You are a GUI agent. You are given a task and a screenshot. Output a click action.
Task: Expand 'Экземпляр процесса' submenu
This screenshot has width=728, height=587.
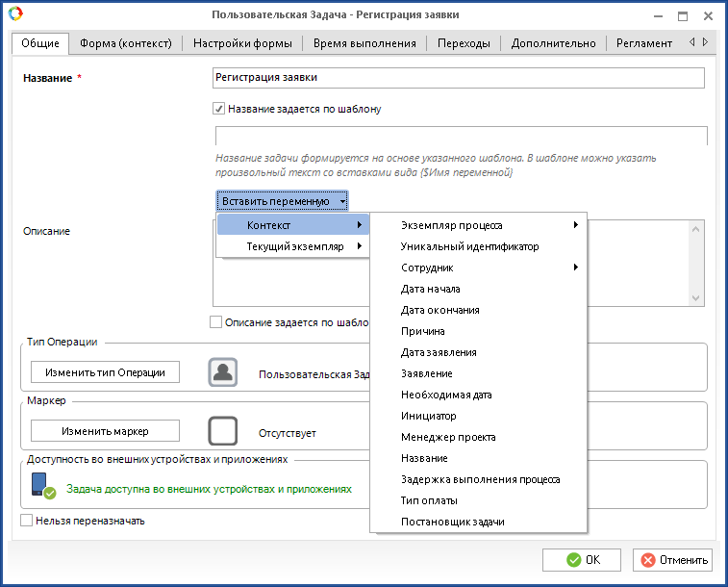[x=478, y=225]
